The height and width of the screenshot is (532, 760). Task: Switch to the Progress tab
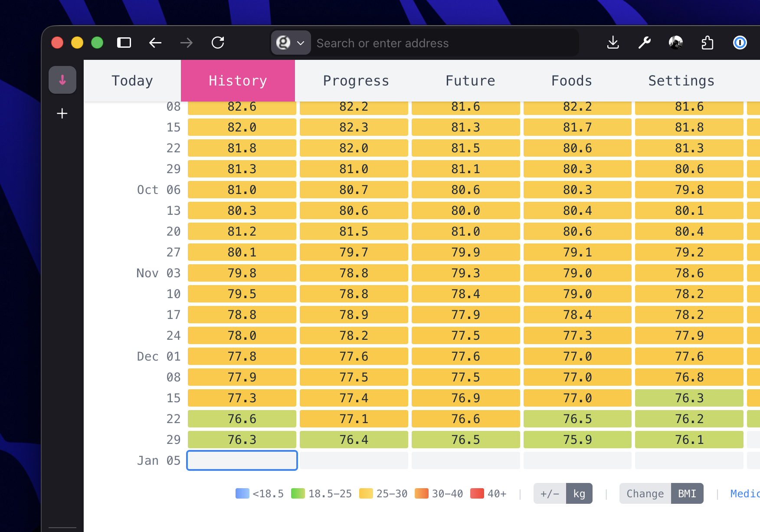coord(356,80)
